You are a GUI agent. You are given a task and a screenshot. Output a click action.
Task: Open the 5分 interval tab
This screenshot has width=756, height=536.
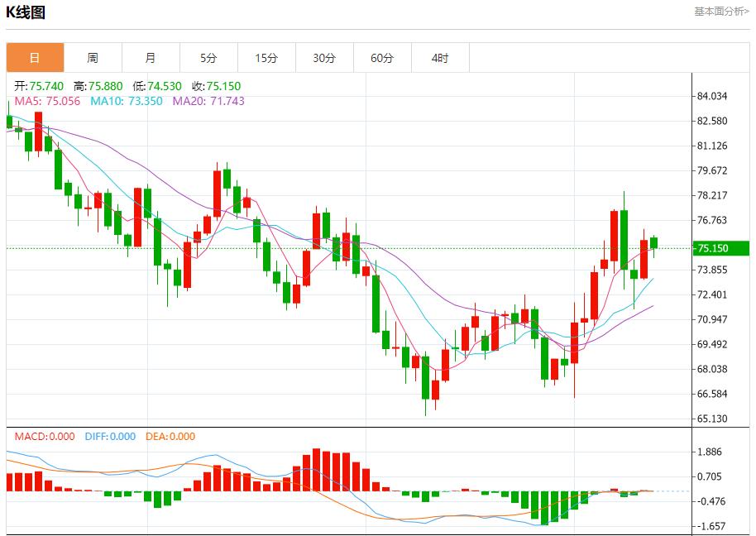click(208, 58)
